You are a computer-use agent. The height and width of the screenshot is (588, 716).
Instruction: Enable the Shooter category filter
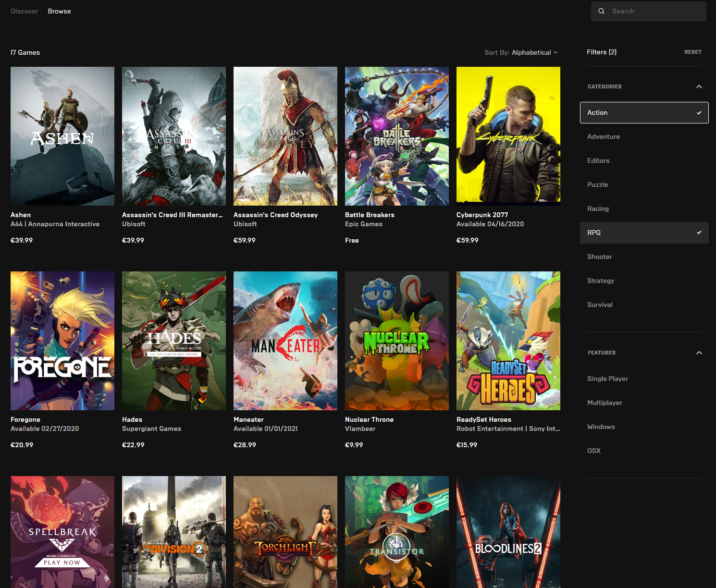pos(644,257)
